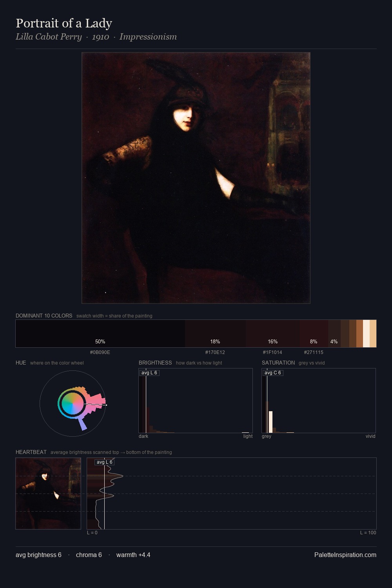Click the tall cream saturation histogram bar

tap(270, 422)
